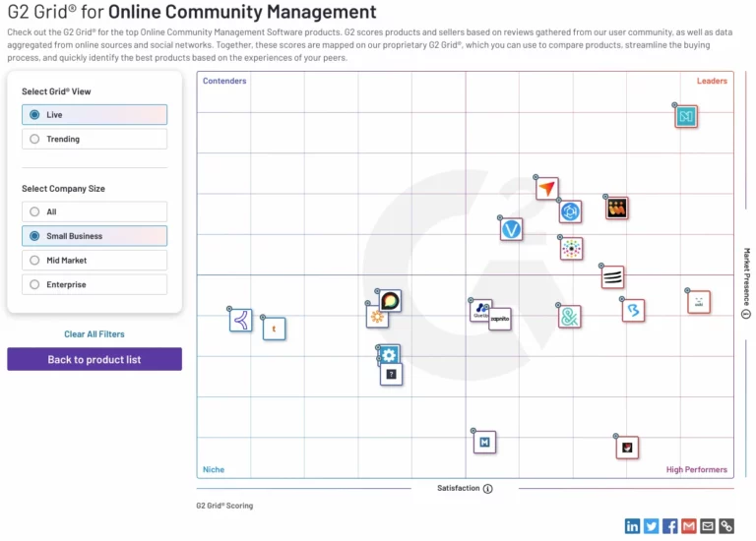The height and width of the screenshot is (541, 756).
Task: Click the Select Grid View heading
Action: pyautogui.click(x=56, y=91)
